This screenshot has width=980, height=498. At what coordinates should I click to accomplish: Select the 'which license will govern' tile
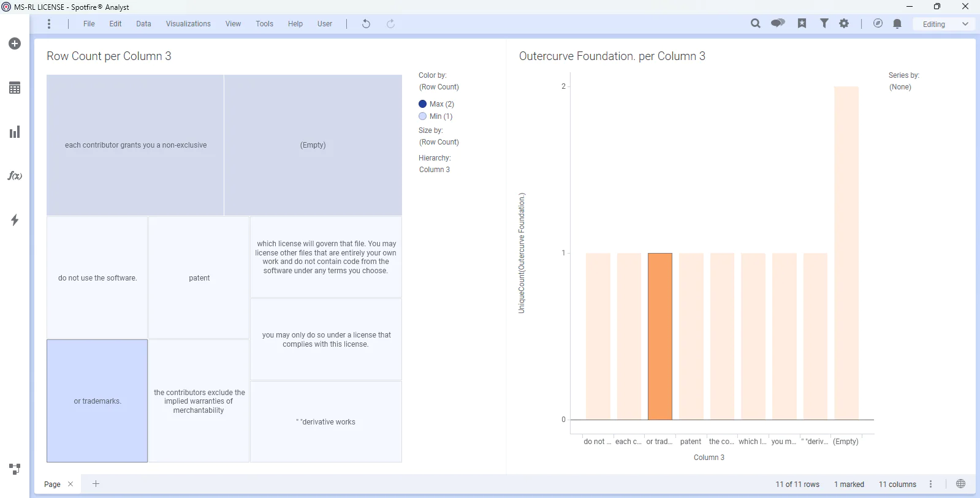pos(326,257)
